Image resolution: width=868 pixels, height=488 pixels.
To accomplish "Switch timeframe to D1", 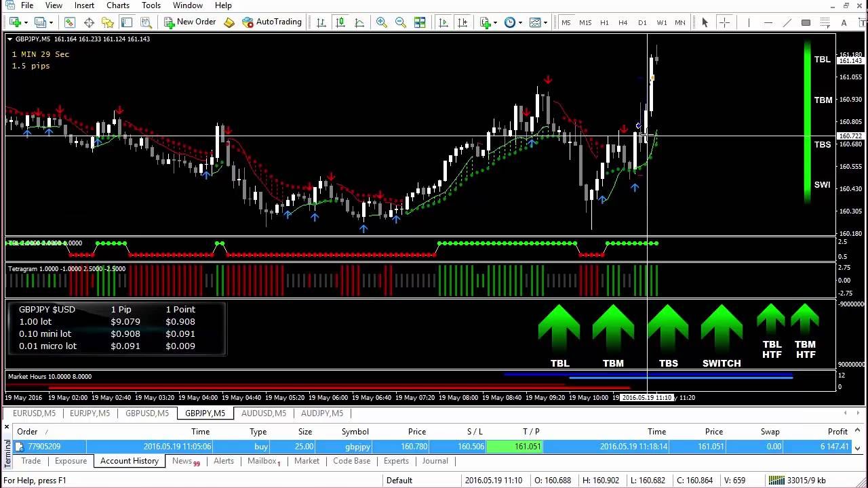I will click(x=642, y=22).
